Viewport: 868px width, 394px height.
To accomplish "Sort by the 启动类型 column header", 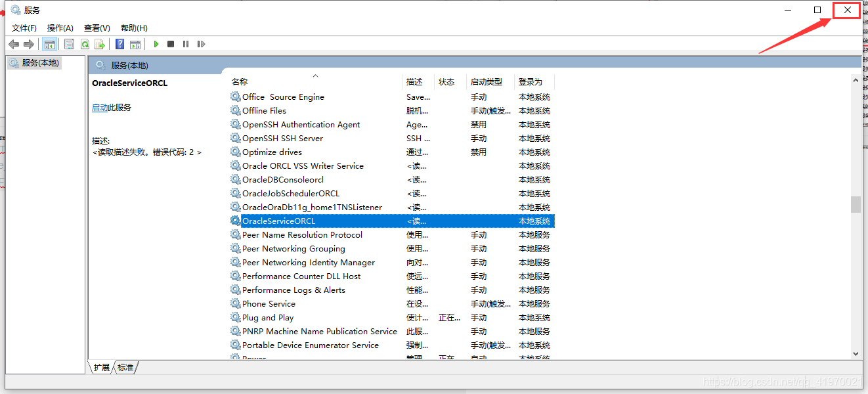I will [x=491, y=81].
